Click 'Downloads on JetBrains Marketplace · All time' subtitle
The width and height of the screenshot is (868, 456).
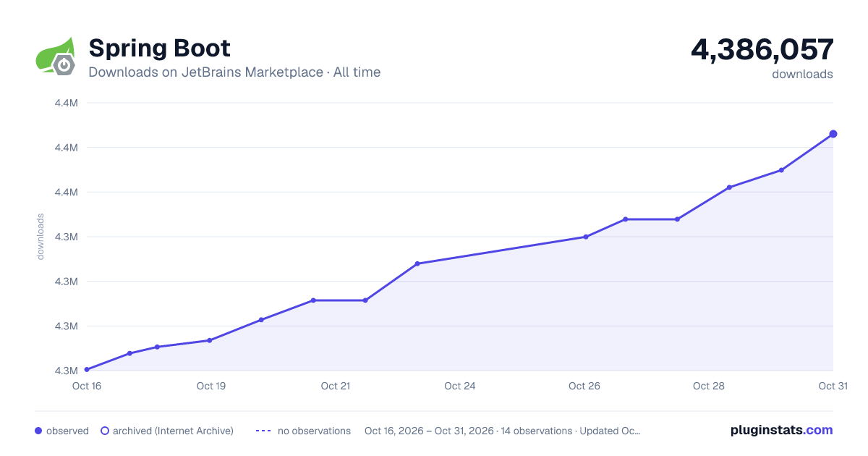[x=234, y=72]
